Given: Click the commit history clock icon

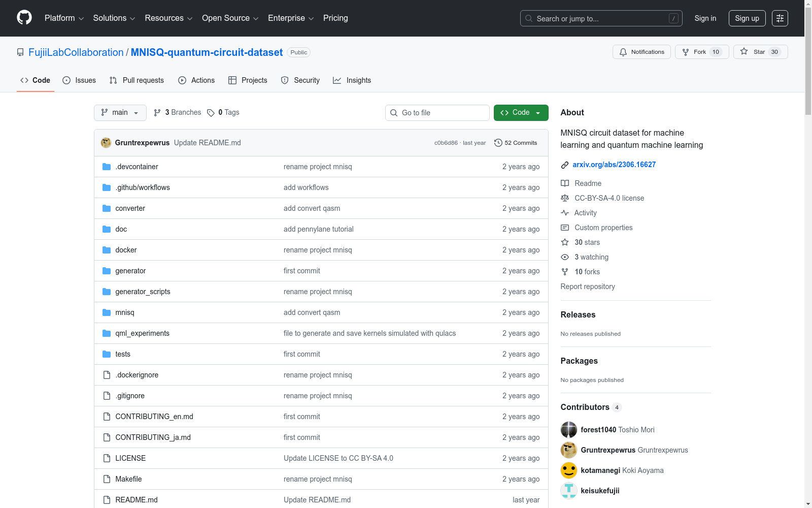Looking at the screenshot, I should (498, 143).
